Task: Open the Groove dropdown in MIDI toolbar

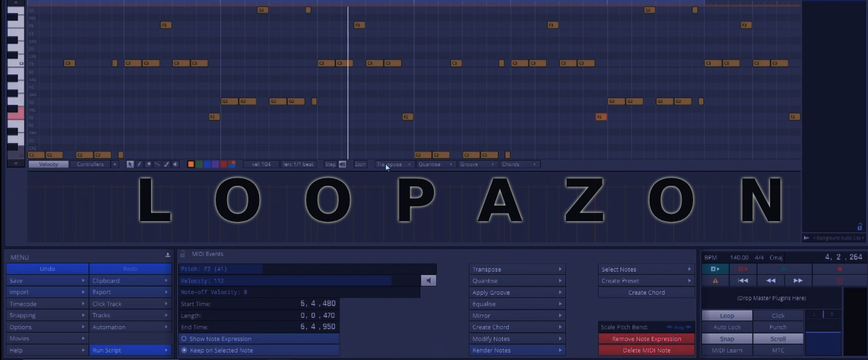Action: point(477,164)
